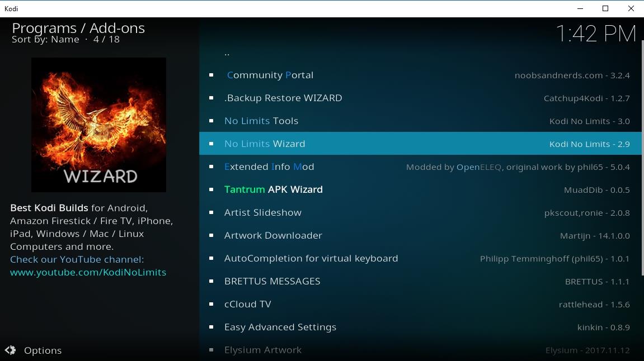Click the Wizard phoenix thumbnail image
This screenshot has width=644, height=361.
pos(98,125)
